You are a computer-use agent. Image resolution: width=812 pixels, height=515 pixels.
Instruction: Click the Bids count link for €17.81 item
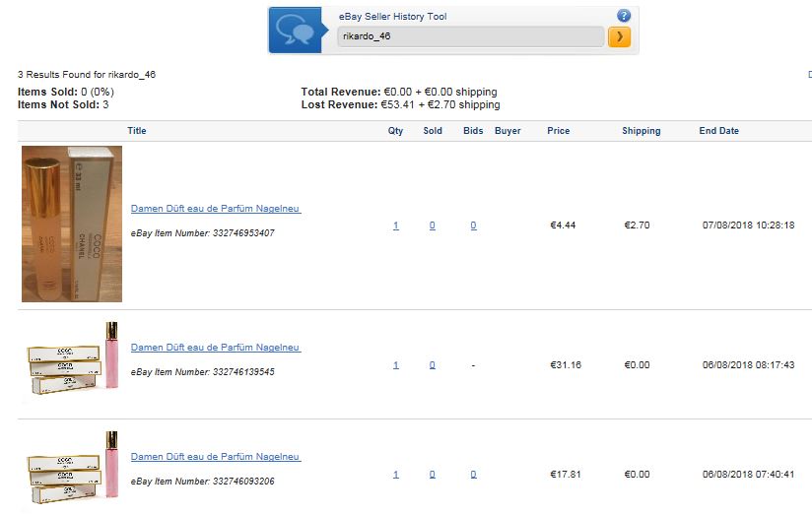(x=473, y=474)
